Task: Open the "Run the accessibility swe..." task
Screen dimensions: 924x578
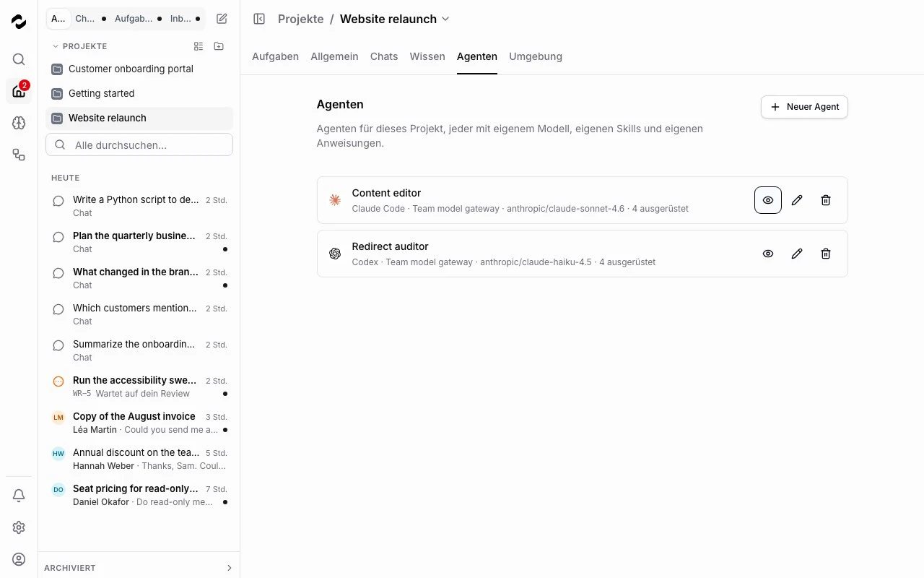Action: tap(139, 387)
